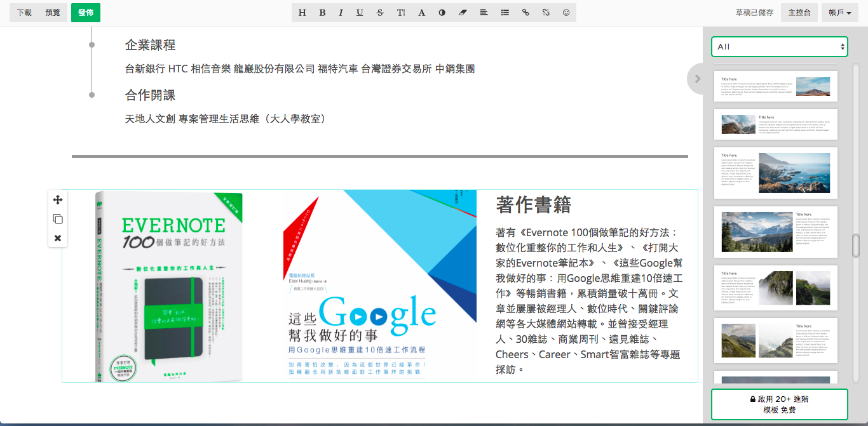Open text alignment options
This screenshot has height=426, width=868.
point(484,13)
